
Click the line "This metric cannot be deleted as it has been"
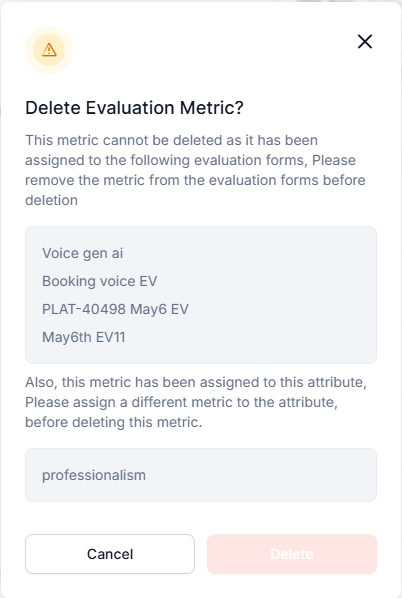pos(171,140)
